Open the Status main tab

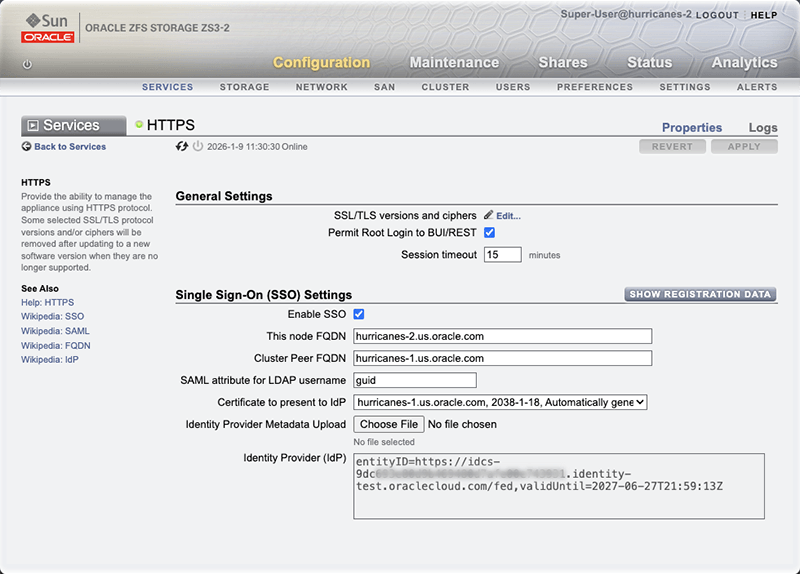click(x=649, y=62)
